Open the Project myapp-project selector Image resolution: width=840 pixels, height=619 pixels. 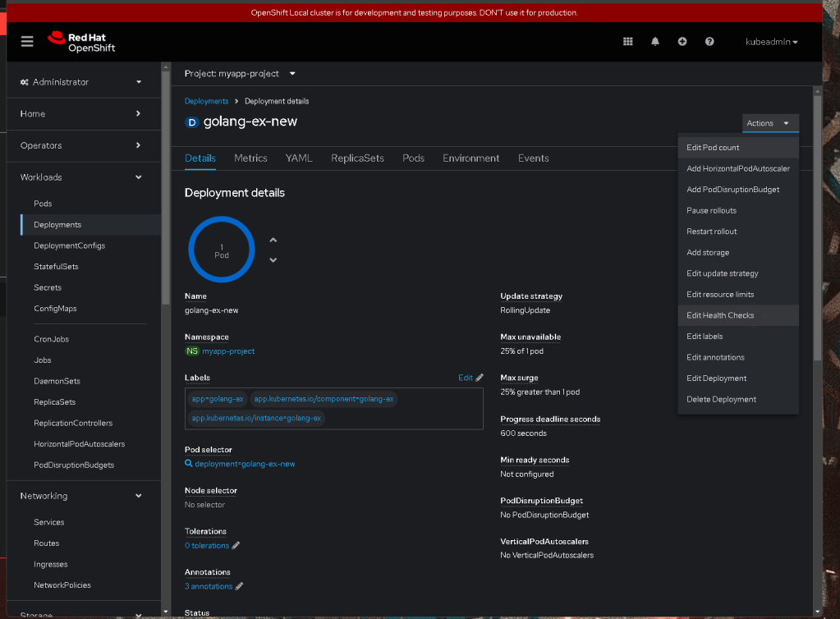pyautogui.click(x=240, y=73)
